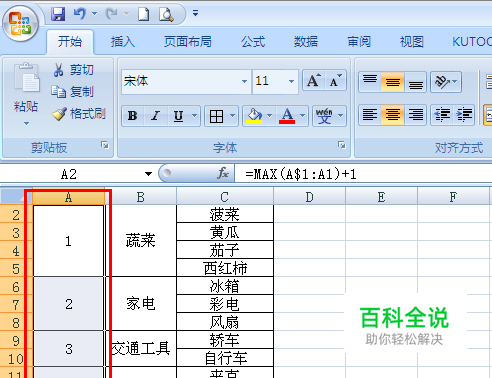The width and height of the screenshot is (492, 378).
Task: Open the Name Box dropdown arrow
Action: tap(148, 174)
